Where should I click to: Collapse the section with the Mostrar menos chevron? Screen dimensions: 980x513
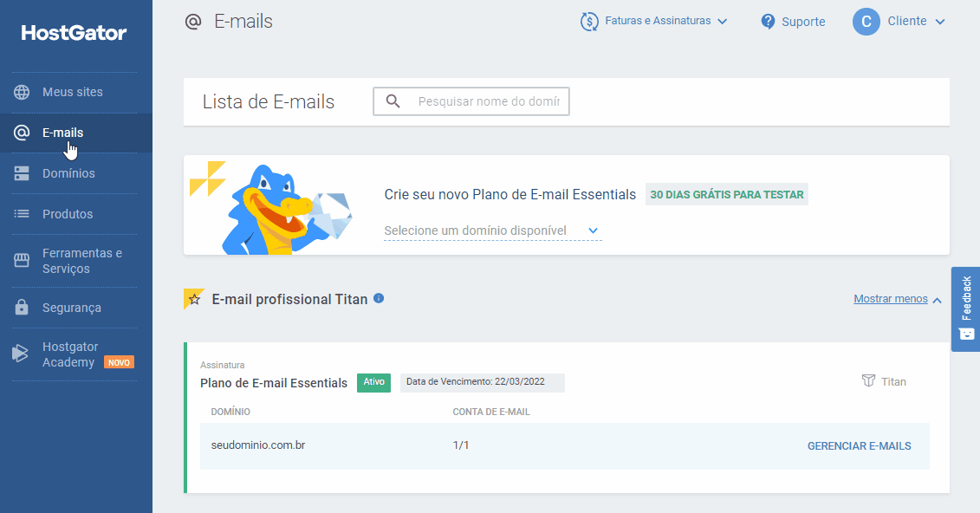pos(937,301)
